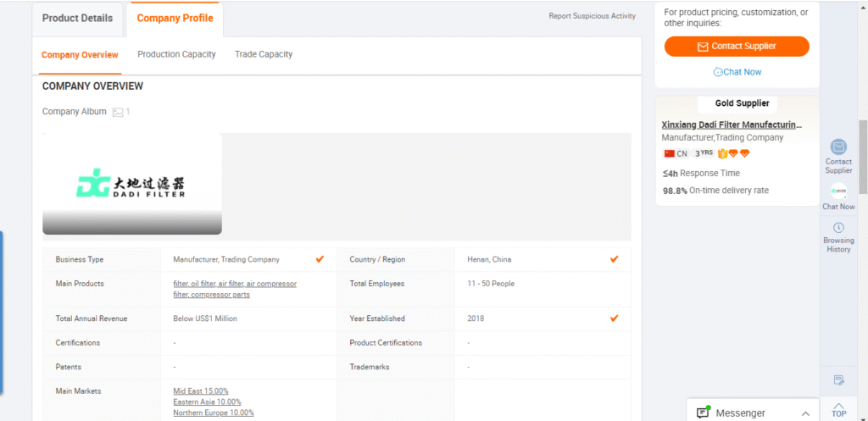This screenshot has width=868, height=421.
Task: Report Suspicious Activity link
Action: pos(592,16)
